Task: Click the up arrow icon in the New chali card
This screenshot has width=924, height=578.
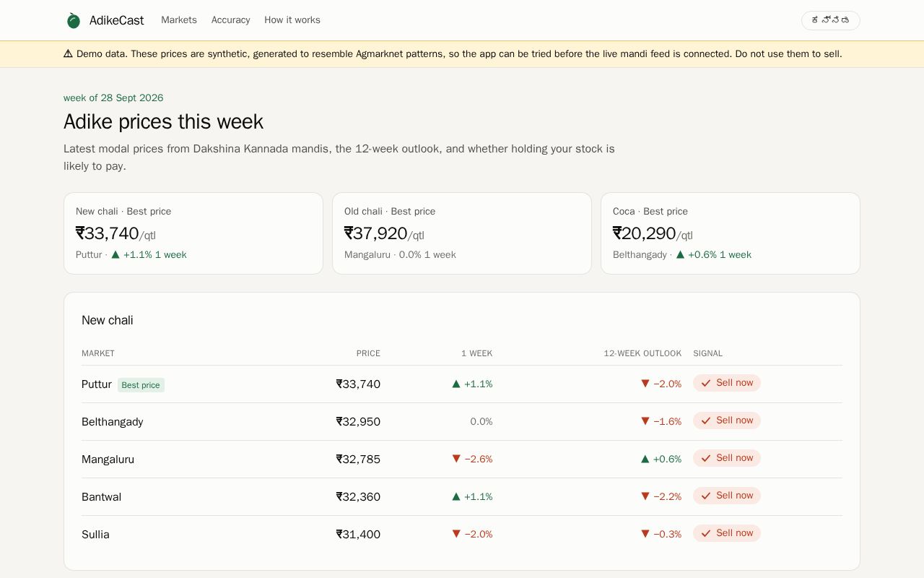Action: tap(115, 254)
